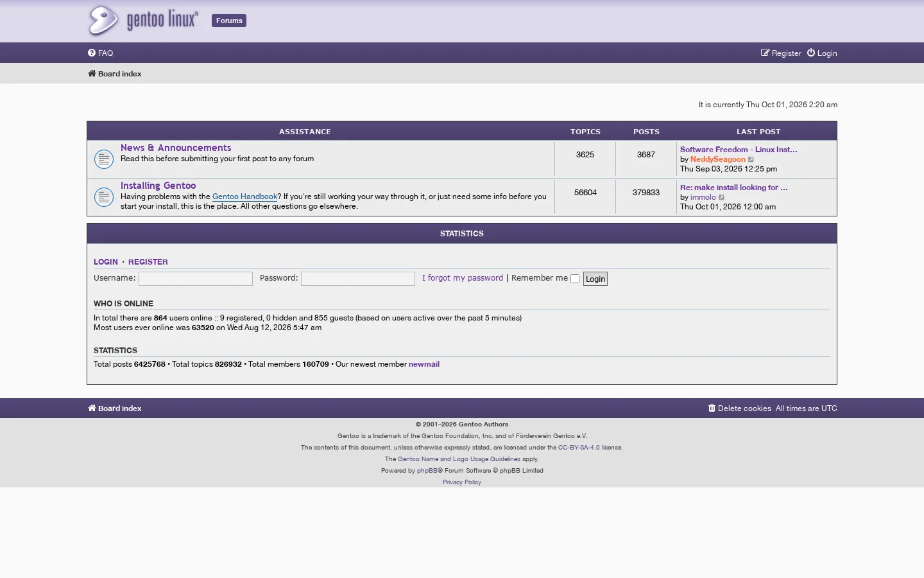
Task: Go to Register in top navigation
Action: 781,53
